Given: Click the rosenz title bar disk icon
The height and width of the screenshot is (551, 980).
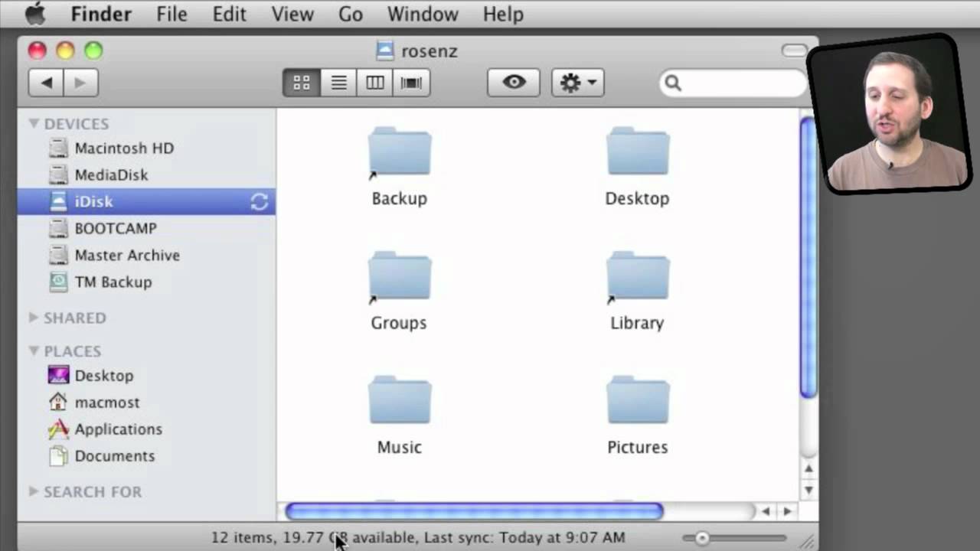Looking at the screenshot, I should (386, 51).
